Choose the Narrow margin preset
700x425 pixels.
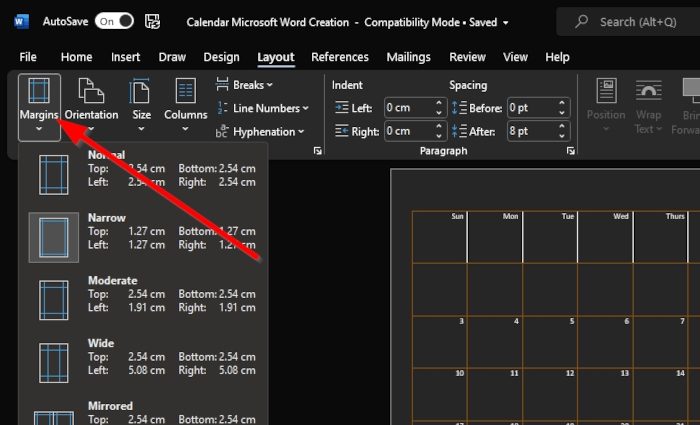click(143, 237)
